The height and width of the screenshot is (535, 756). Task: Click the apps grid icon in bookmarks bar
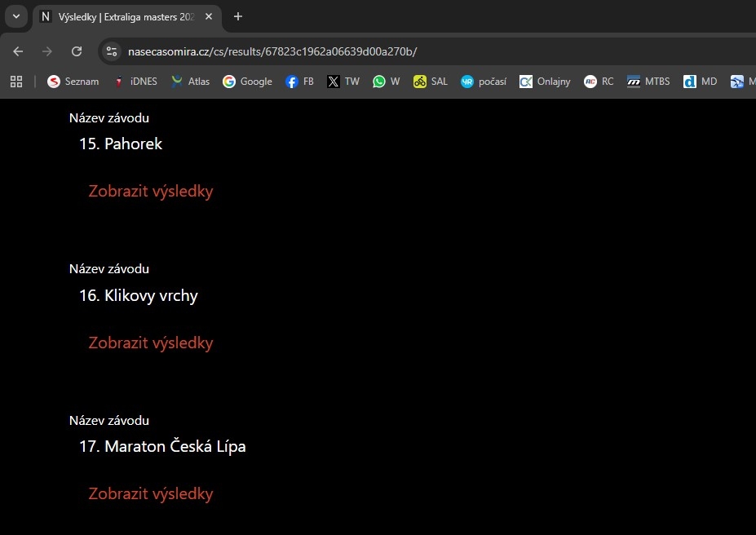tap(15, 82)
